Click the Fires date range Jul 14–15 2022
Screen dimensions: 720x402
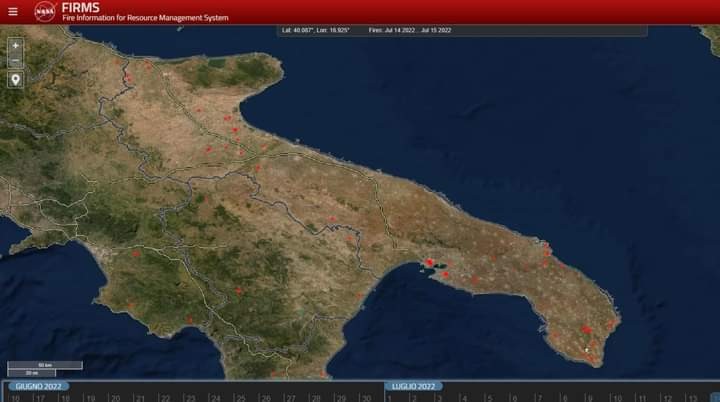pos(410,31)
